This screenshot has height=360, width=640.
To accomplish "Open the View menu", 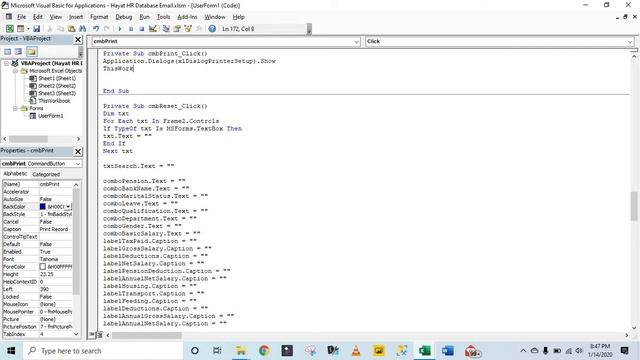I will pos(56,17).
